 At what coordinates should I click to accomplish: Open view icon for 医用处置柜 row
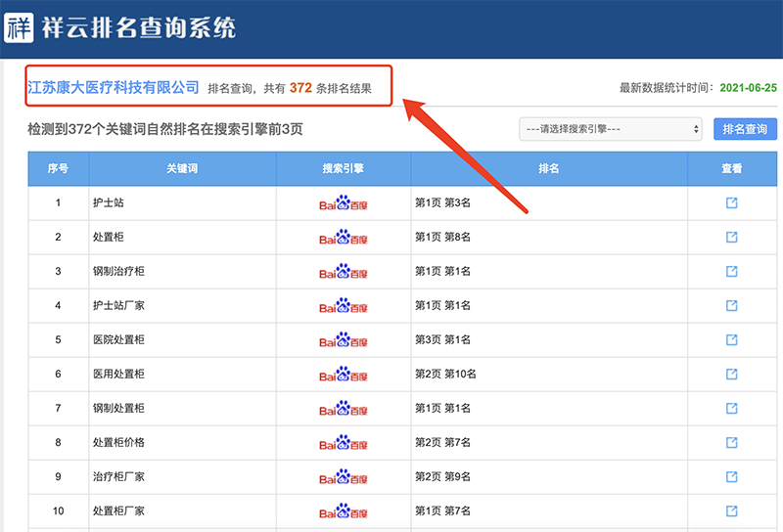click(731, 374)
